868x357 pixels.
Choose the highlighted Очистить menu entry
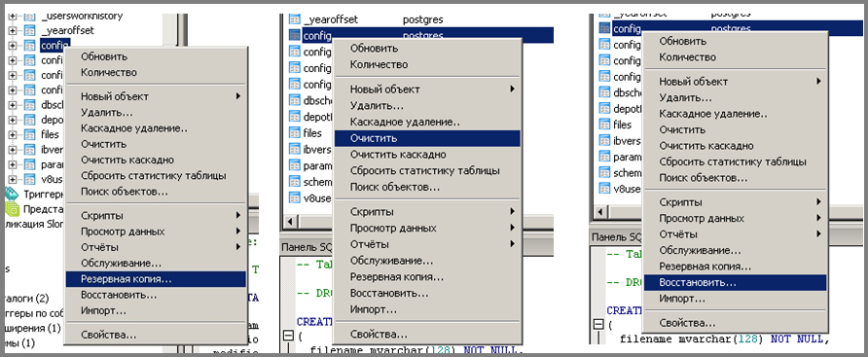pos(427,138)
